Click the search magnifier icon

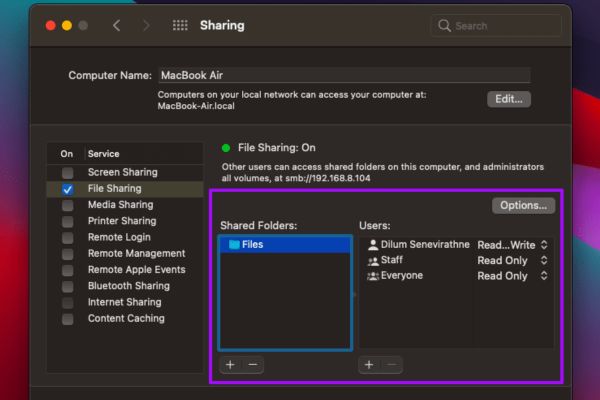point(444,26)
